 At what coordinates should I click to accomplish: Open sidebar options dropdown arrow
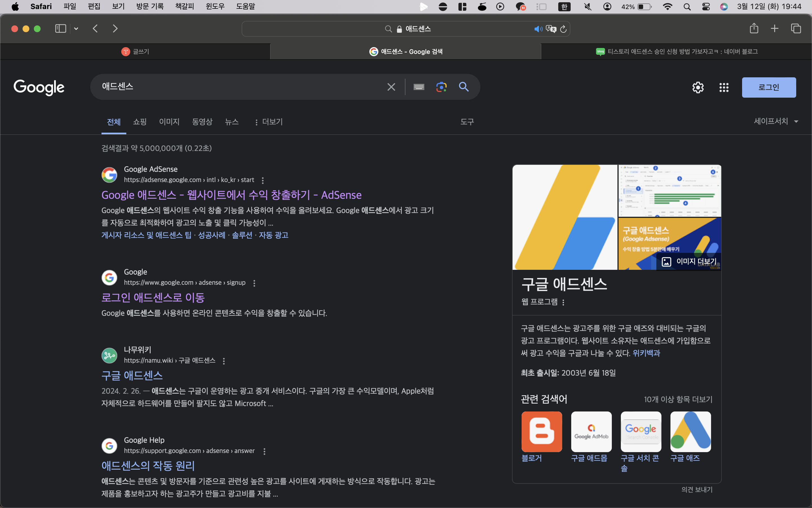pos(76,29)
